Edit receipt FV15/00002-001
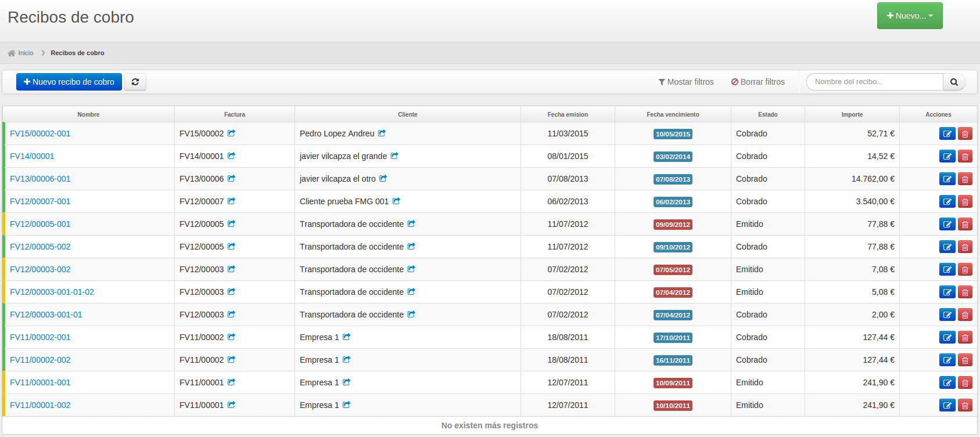The width and height of the screenshot is (980, 437). point(947,133)
